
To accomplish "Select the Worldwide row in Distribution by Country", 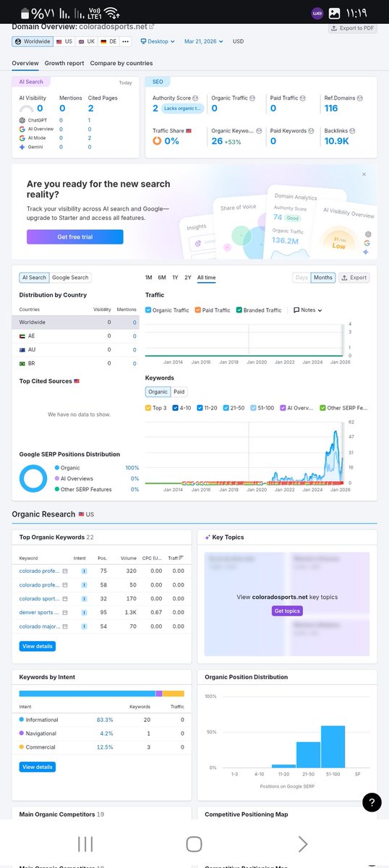I will coord(75,323).
